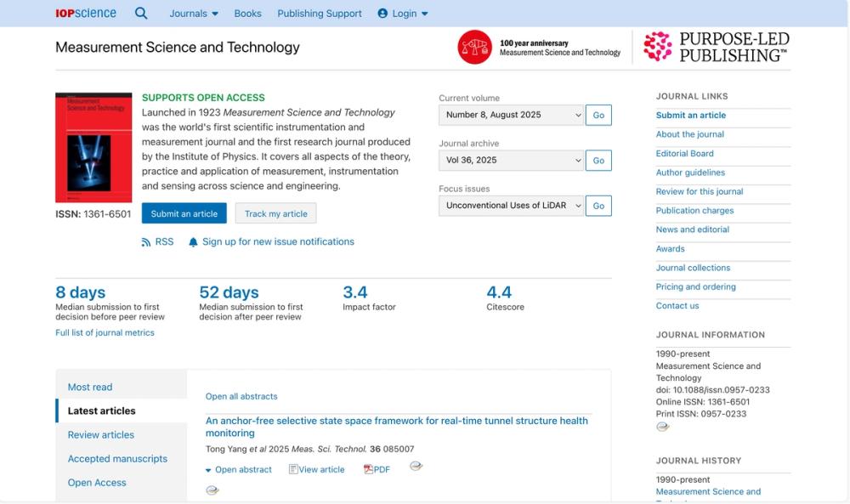The image size is (850, 504).
Task: Open the Author guidelines link
Action: 690,173
